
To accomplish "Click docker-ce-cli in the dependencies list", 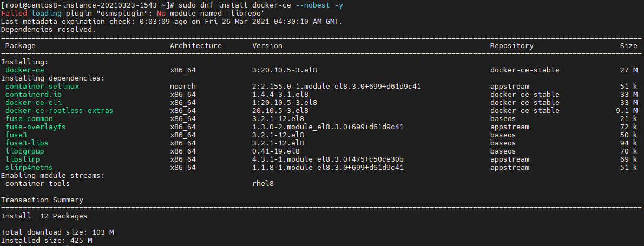I will tap(34, 103).
